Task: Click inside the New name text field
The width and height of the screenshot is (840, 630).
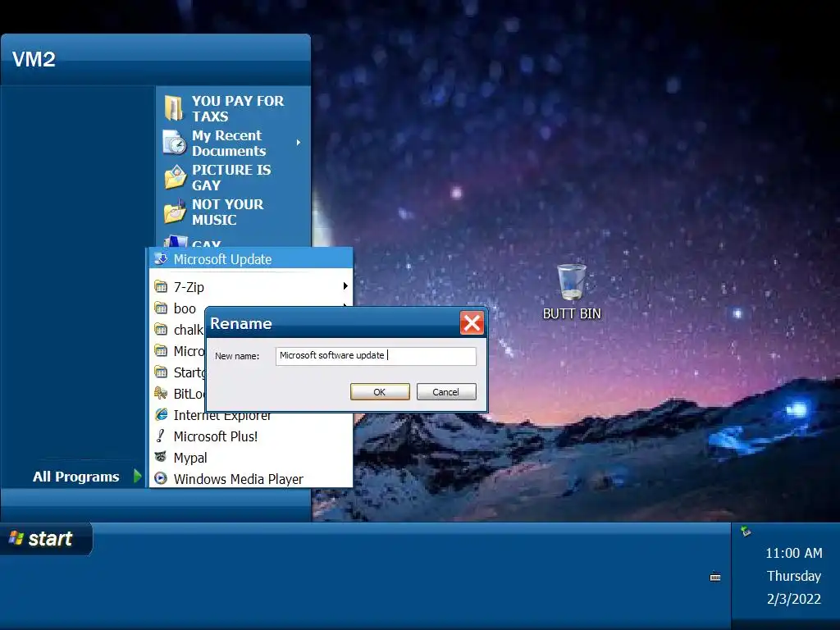Action: [x=376, y=356]
